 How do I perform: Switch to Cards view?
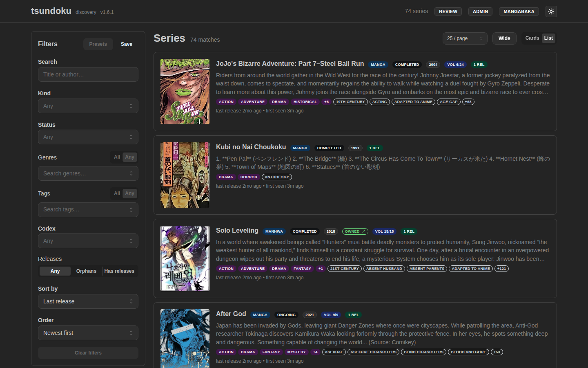point(532,38)
